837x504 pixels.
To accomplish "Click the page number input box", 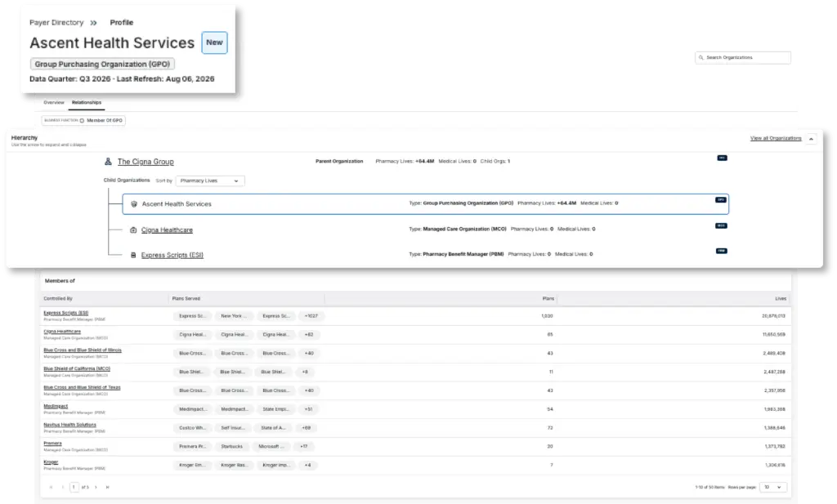I will click(74, 487).
